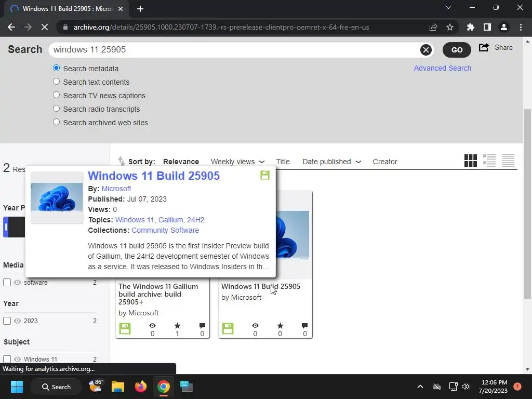
Task: Open Microsoft creator link in popup
Action: point(116,189)
